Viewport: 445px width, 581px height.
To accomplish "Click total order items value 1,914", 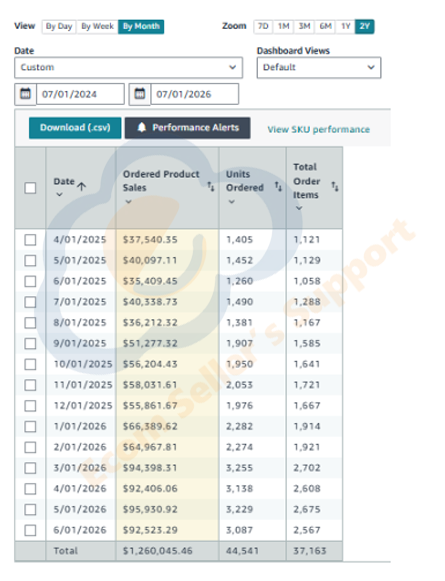I will pyautogui.click(x=307, y=426).
